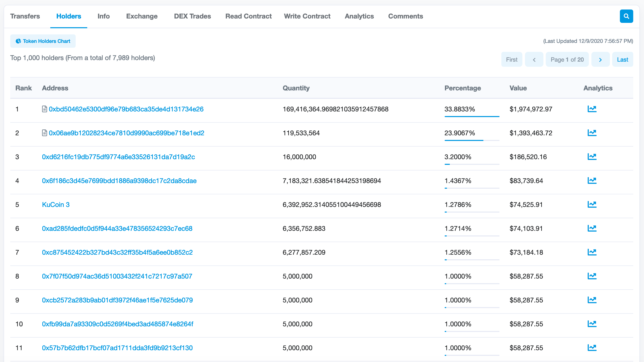The width and height of the screenshot is (644, 362).
Task: Open analytics chart icon for rank 10
Action: [592, 324]
